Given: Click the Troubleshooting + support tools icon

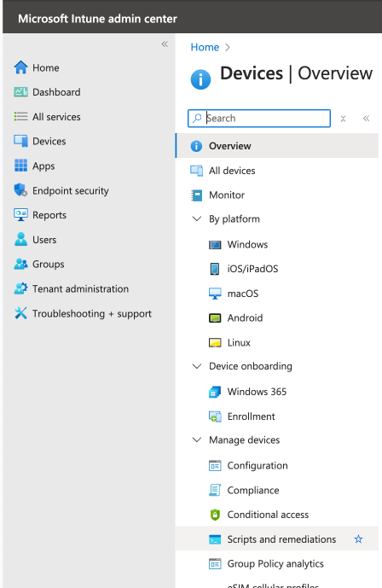Looking at the screenshot, I should tap(20, 312).
